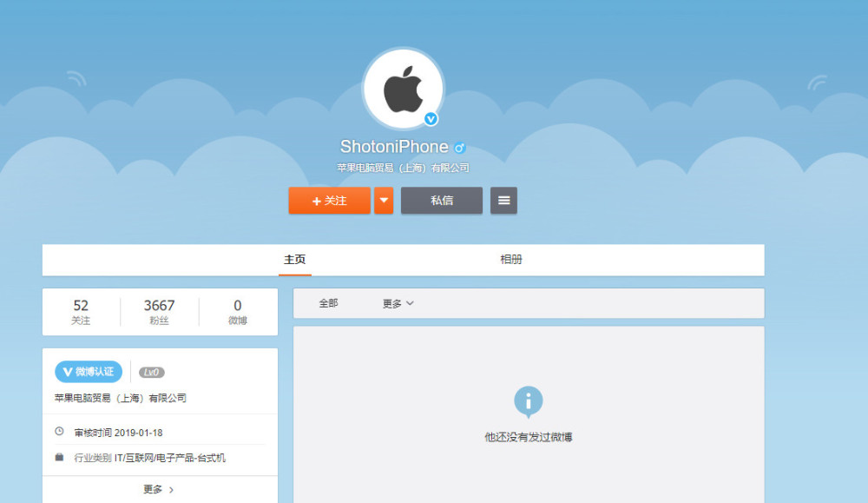Click the blue verified V badge on avatar

click(431, 119)
